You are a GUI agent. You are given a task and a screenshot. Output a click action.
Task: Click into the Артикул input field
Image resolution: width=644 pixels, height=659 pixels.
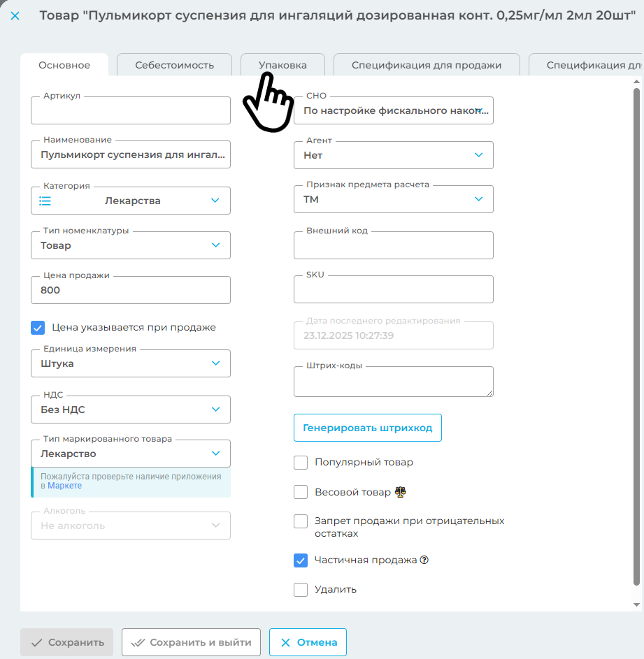[131, 111]
